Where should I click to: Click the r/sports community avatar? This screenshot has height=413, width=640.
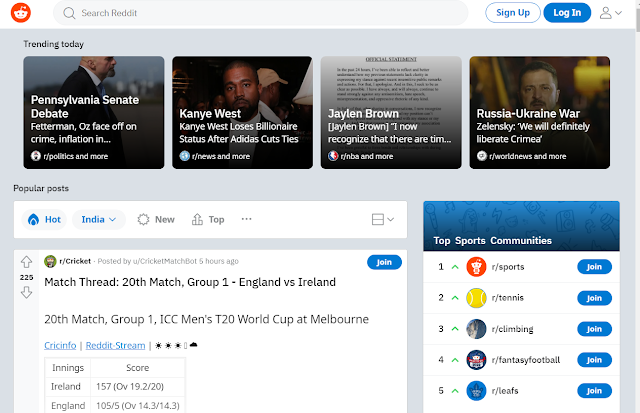[x=476, y=267]
